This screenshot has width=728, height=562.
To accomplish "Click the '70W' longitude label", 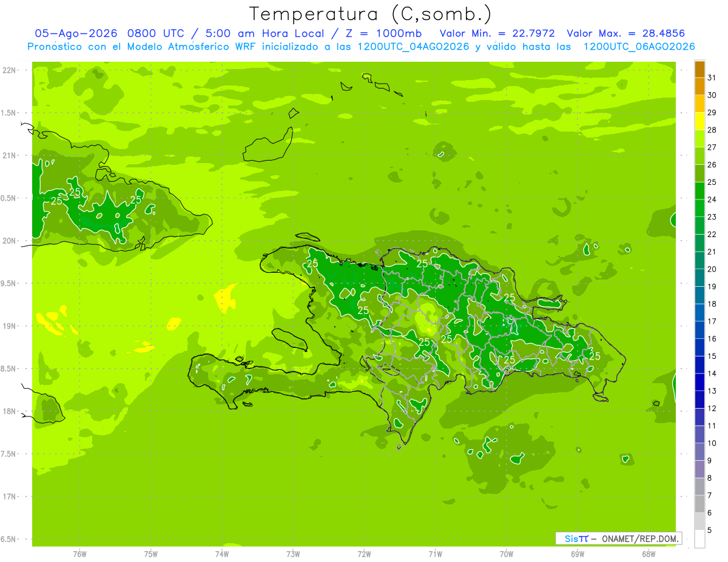I will (507, 554).
